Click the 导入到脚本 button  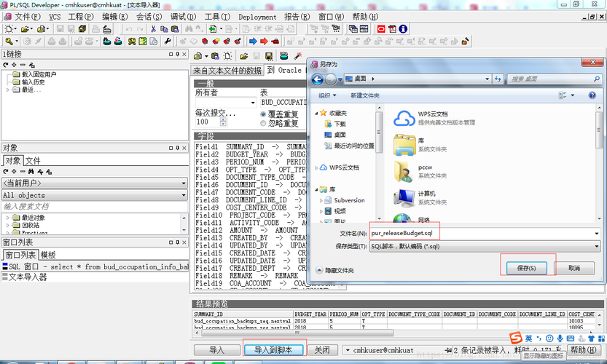(273, 350)
